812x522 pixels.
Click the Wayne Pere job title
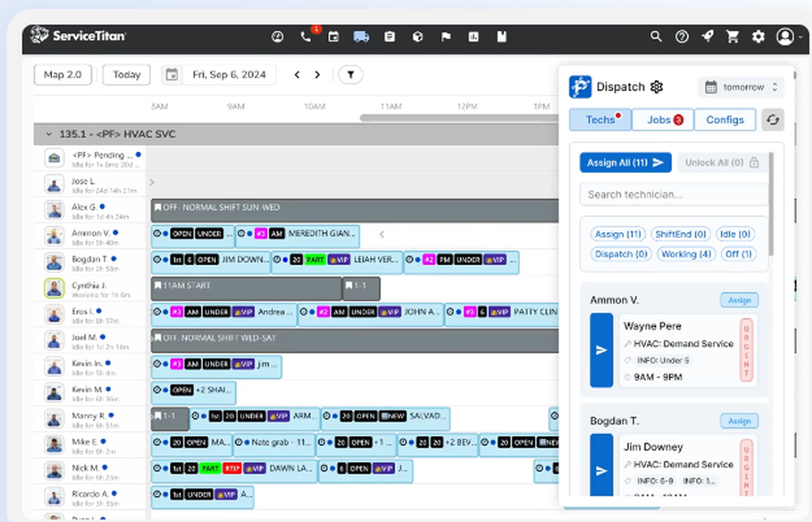pyautogui.click(x=653, y=326)
